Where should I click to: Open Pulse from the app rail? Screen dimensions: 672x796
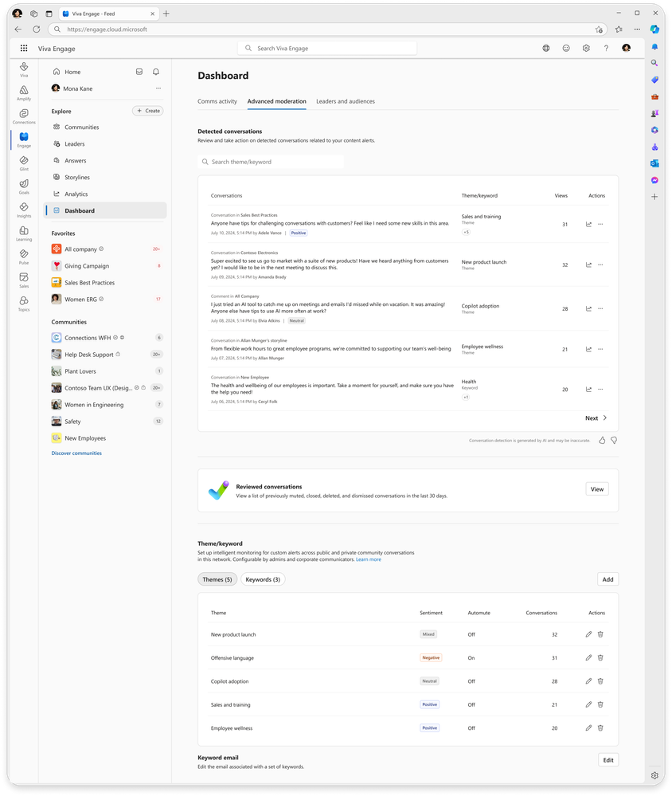pyautogui.click(x=24, y=257)
